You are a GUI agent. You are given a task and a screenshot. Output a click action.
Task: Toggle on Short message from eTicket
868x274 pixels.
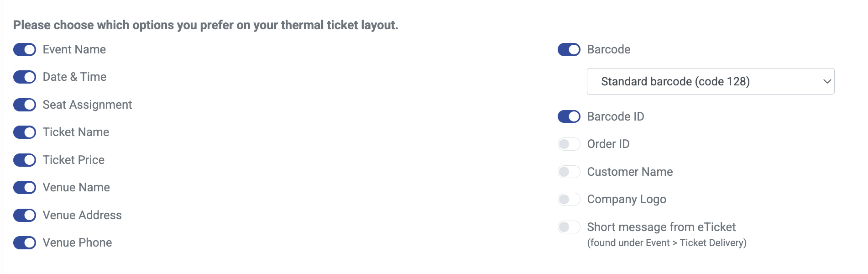pyautogui.click(x=569, y=227)
